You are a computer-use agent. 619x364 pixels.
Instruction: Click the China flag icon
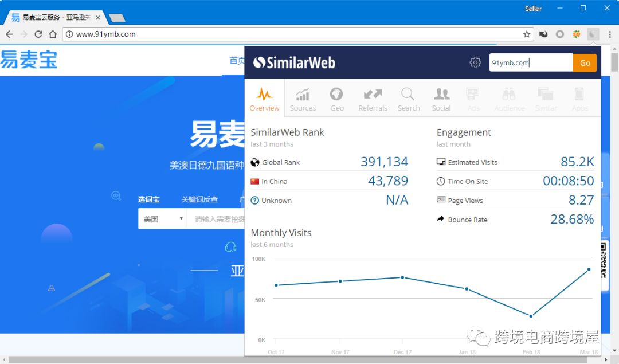254,181
